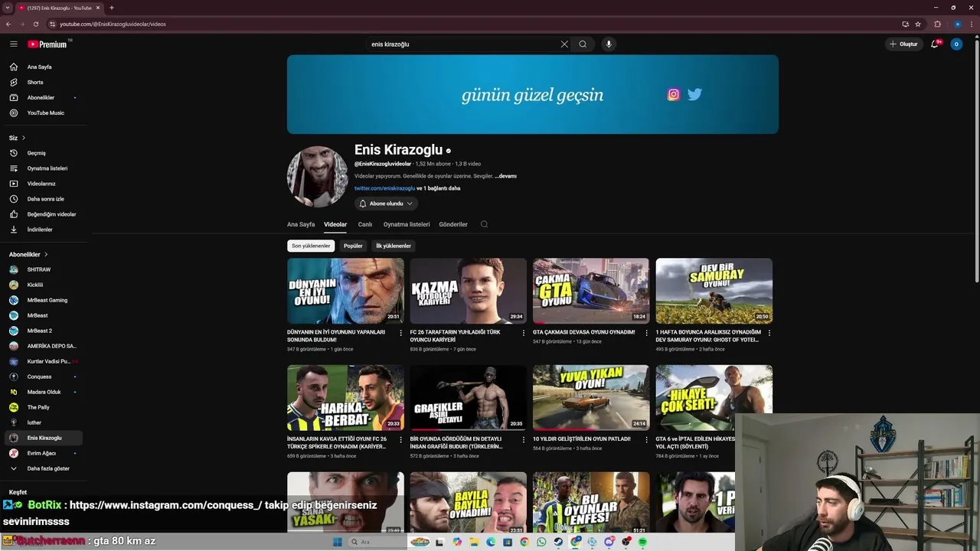Open the İndirilenler downloads item
This screenshot has width=980, height=551.
pyautogui.click(x=43, y=230)
